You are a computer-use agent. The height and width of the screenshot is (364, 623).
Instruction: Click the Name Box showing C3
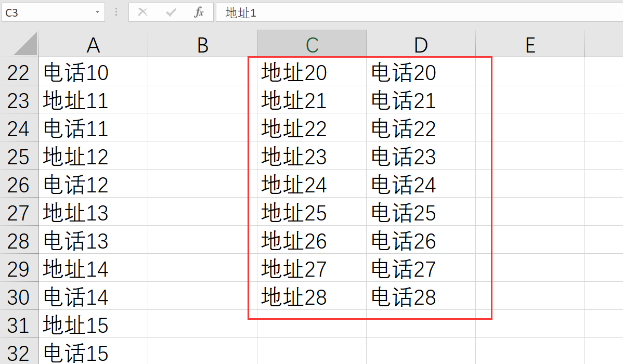tap(47, 12)
